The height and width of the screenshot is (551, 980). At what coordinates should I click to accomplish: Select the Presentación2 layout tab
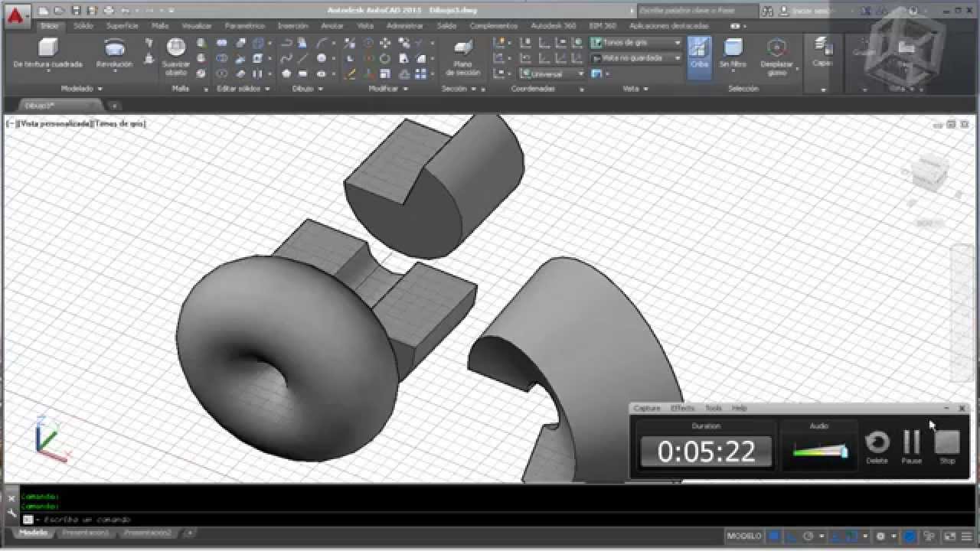(x=148, y=533)
